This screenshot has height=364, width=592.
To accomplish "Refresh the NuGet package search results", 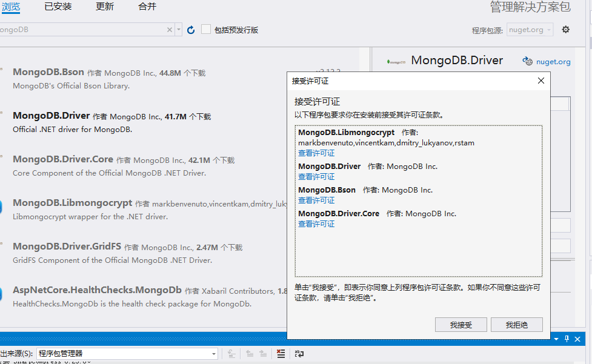I will pos(191,30).
